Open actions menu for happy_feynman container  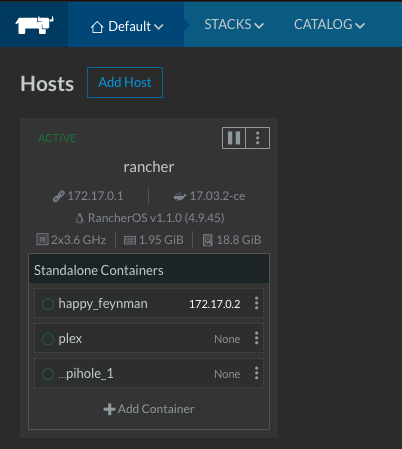pyautogui.click(x=256, y=303)
